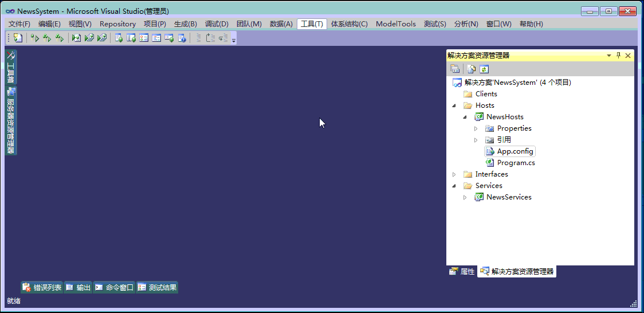Close the 解决方案资源管理器 panel

click(627, 56)
